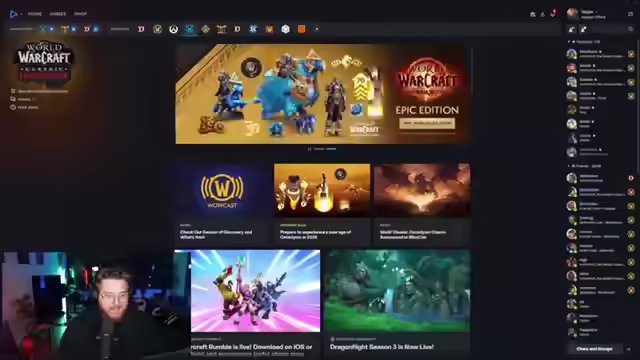This screenshot has height=360, width=640.
Task: Open the Diablo 'D' icon in favorites
Action: [x=87, y=29]
